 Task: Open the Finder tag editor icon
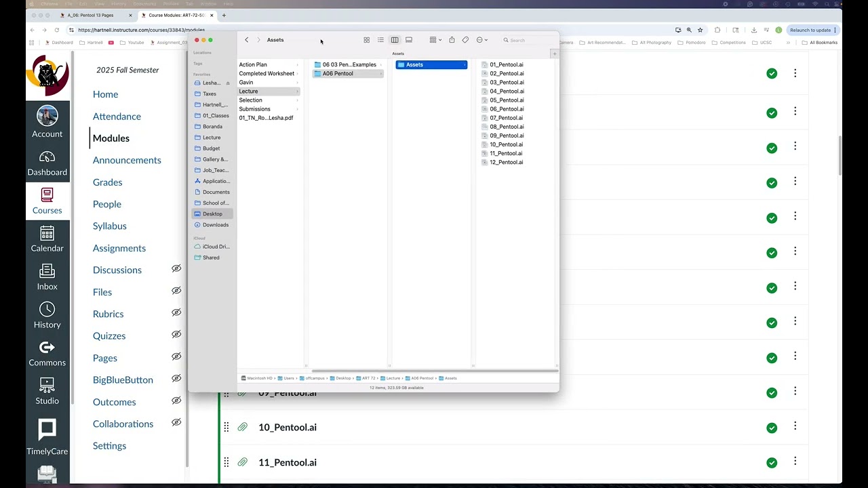click(465, 40)
